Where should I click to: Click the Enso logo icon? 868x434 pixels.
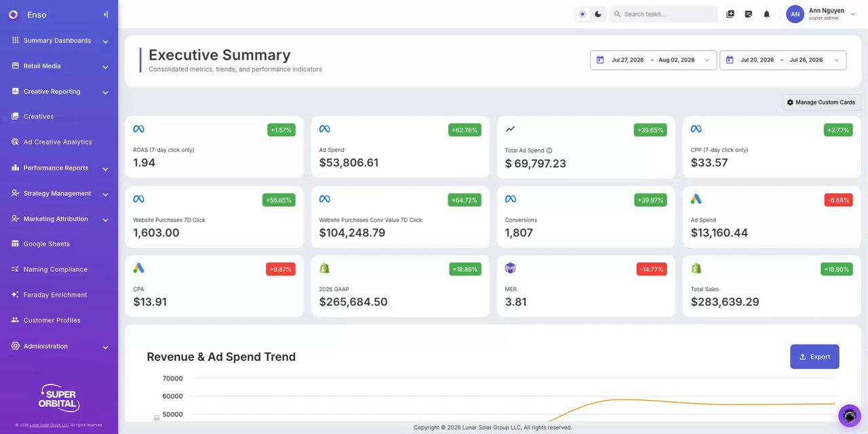coord(13,14)
